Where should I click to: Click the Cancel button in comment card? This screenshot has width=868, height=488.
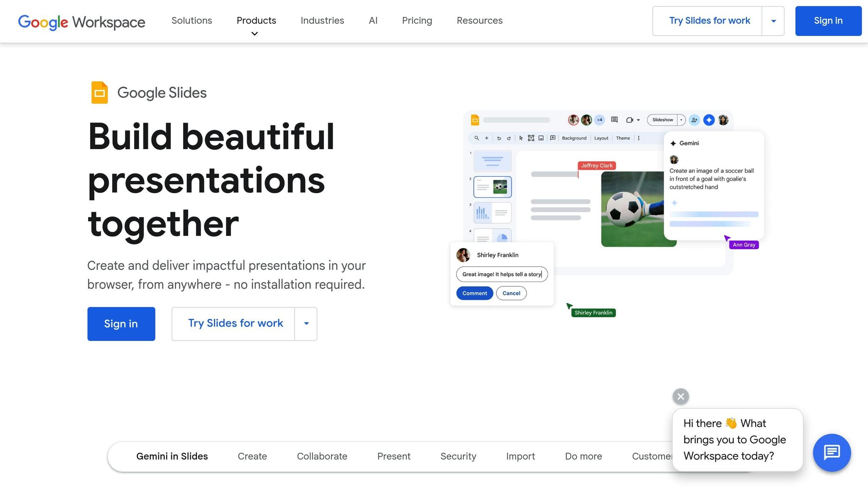pos(511,293)
